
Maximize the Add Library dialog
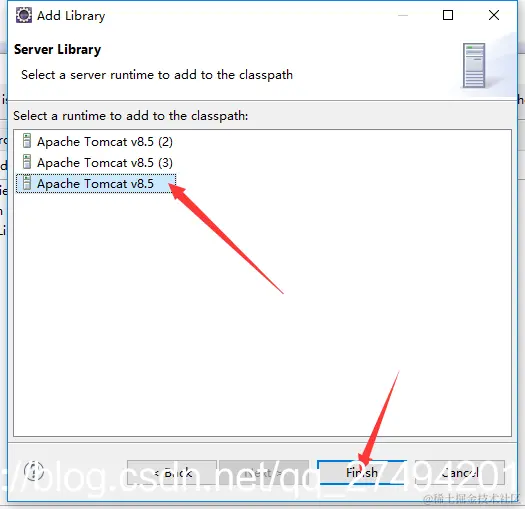[x=448, y=15]
